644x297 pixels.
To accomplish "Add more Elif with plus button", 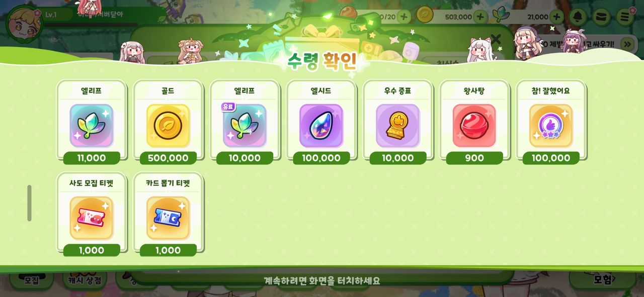I will tap(556, 17).
